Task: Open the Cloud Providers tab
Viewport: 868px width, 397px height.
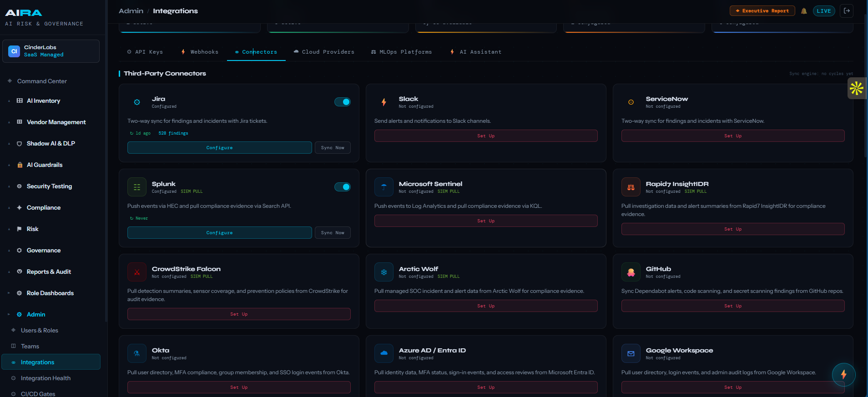Action: [324, 52]
